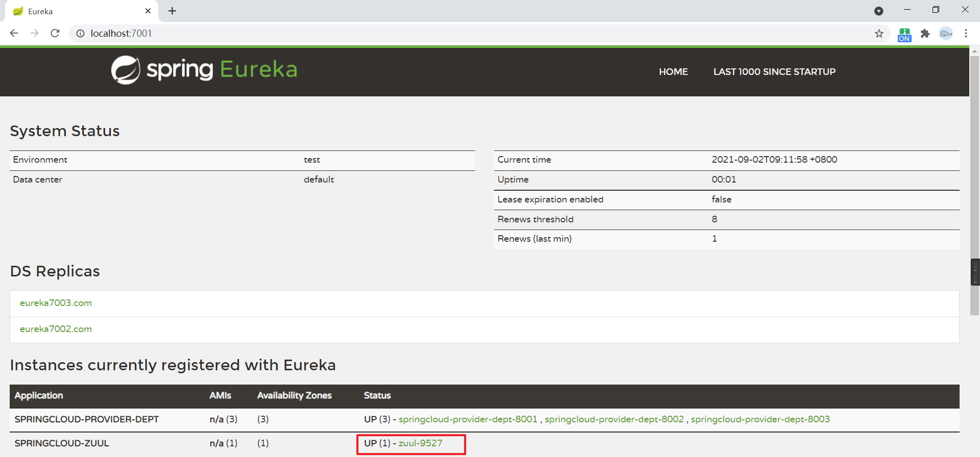980x457 pixels.
Task: Close the Eureka tab
Action: 148,11
